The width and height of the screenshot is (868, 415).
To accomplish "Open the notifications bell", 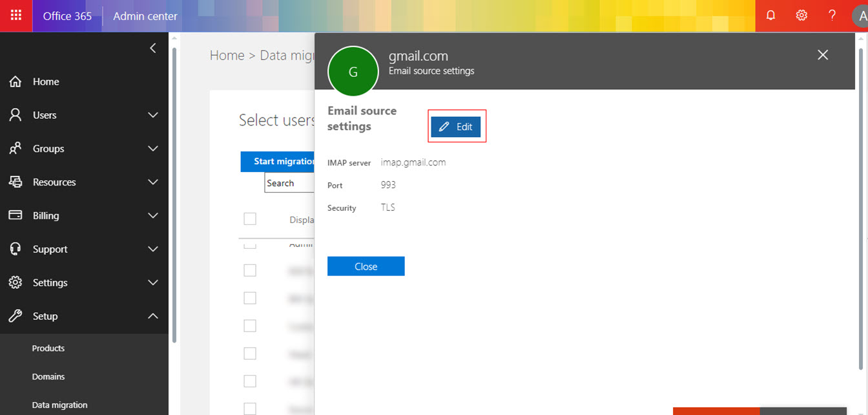I will 770,16.
